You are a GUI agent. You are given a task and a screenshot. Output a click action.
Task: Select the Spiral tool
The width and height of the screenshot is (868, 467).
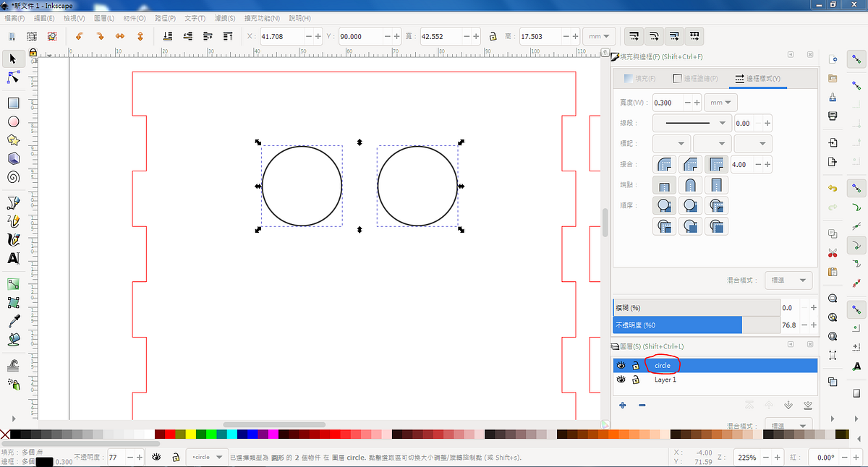point(13,177)
